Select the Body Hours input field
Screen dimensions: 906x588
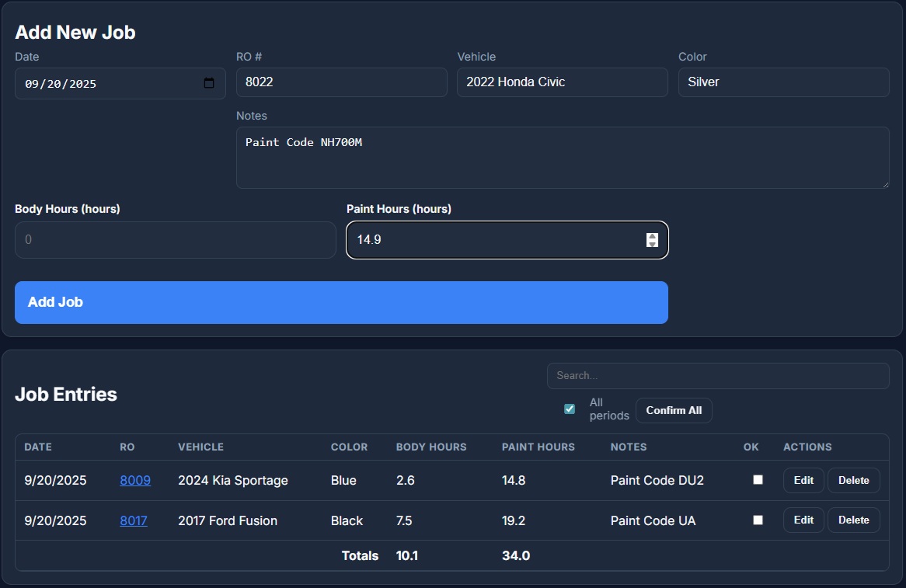tap(175, 239)
